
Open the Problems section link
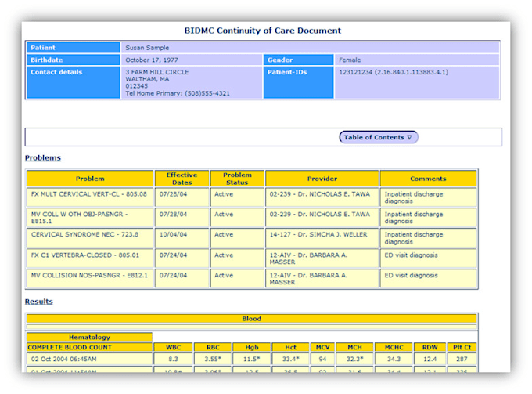click(x=42, y=157)
